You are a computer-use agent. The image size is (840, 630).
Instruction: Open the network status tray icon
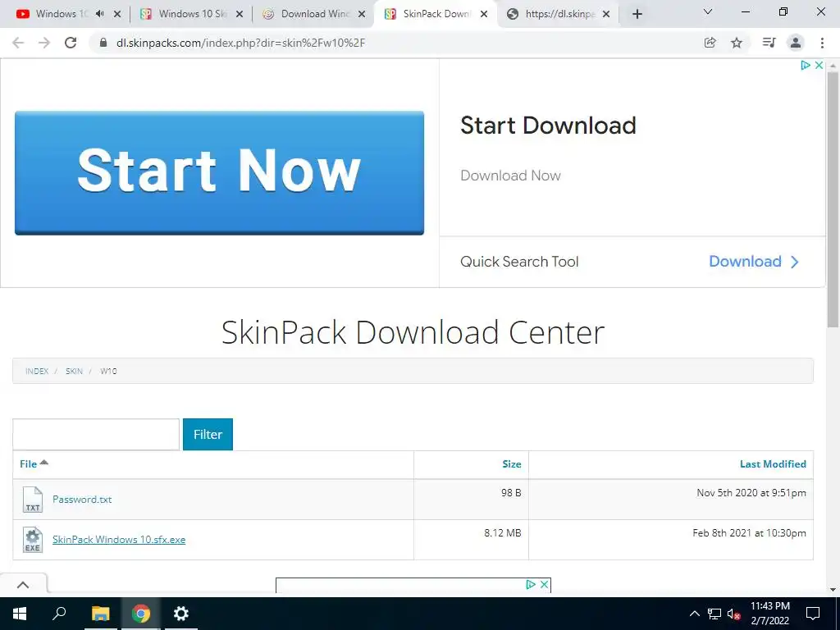point(714,614)
